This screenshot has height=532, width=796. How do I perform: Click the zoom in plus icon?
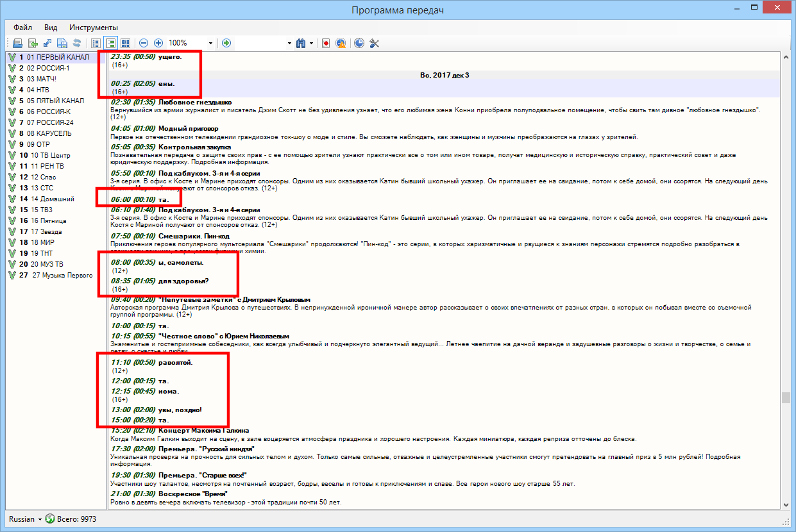158,43
